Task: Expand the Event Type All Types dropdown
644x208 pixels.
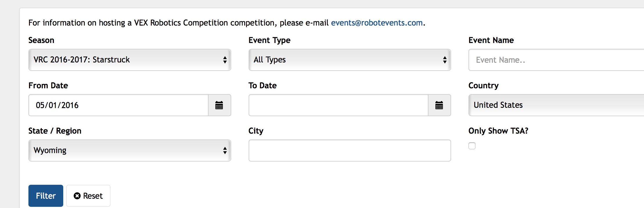Action: (350, 60)
